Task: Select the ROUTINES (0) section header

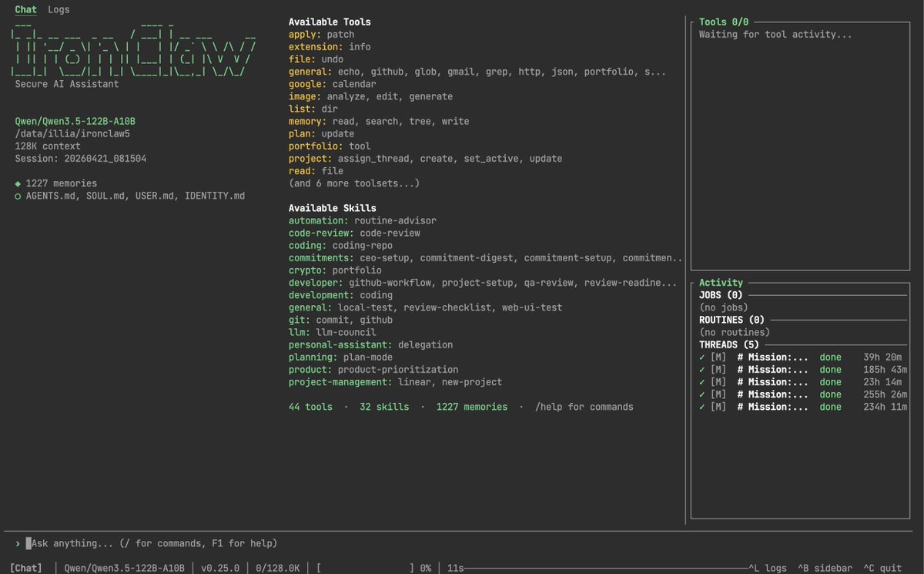Action: click(731, 320)
